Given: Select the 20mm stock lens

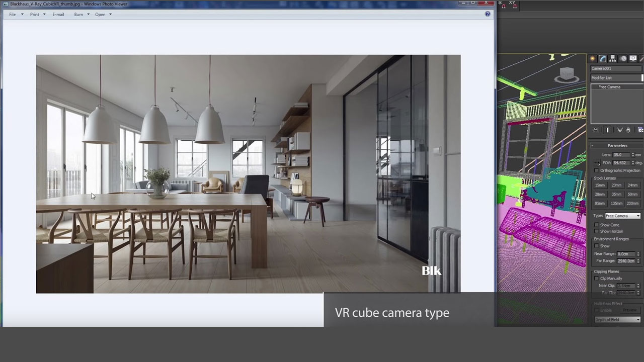Looking at the screenshot, I should (616, 185).
